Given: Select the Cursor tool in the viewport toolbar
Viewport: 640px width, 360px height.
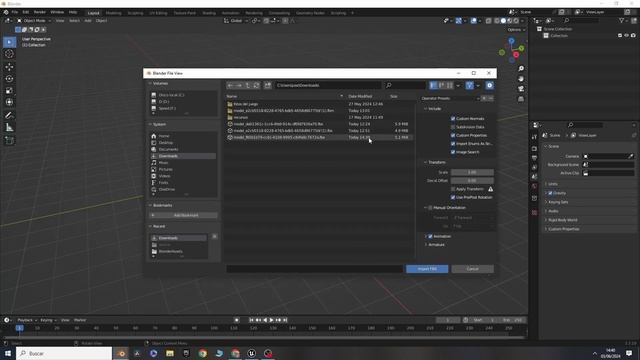Looking at the screenshot, I should coord(9,54).
